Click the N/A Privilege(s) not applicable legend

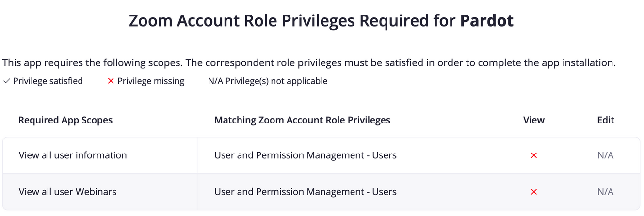(x=268, y=81)
